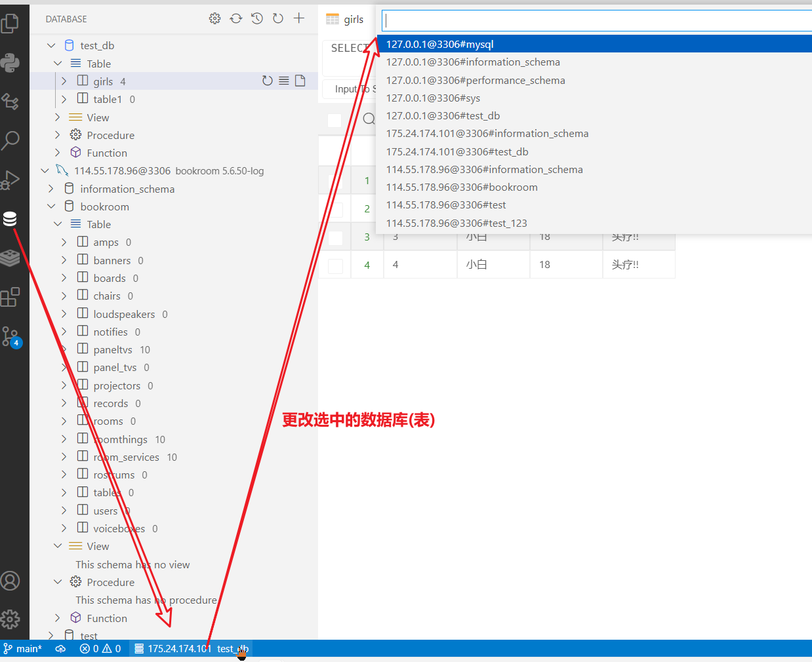812x662 pixels.
Task: Toggle the select-all checkbox in grid header
Action: 335,120
